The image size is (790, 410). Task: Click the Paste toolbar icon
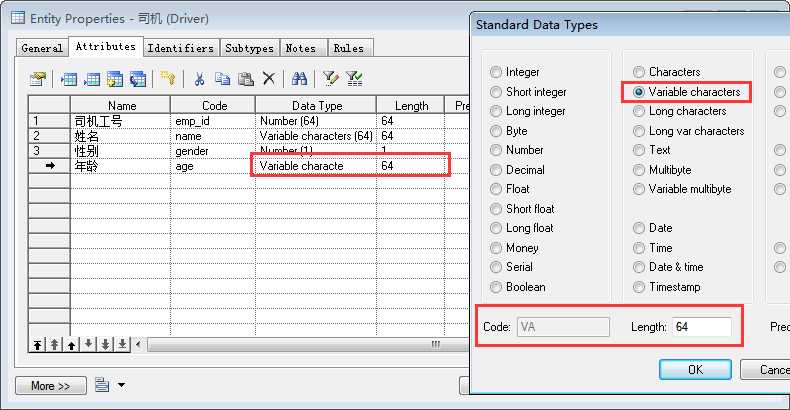245,79
